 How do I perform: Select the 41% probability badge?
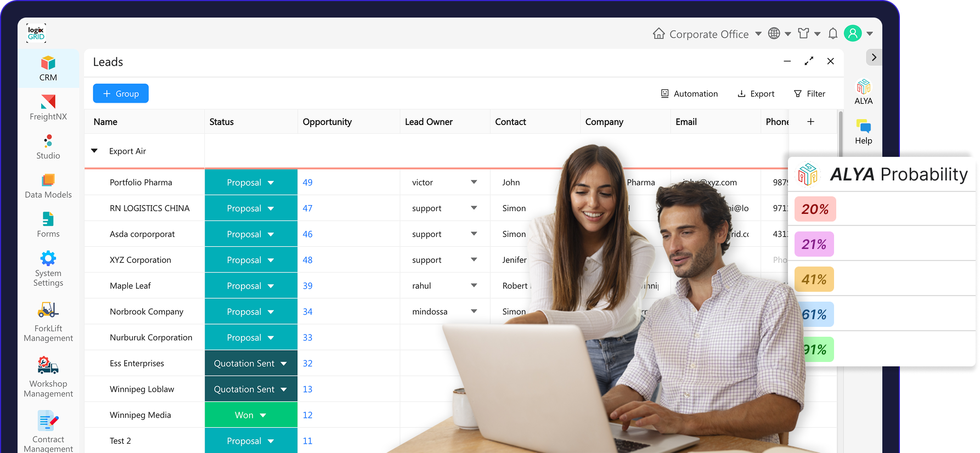click(x=814, y=279)
